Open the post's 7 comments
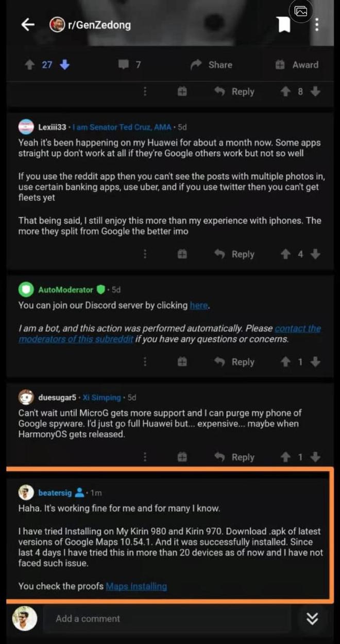Viewport: 340px width, 644px height. 129,65
